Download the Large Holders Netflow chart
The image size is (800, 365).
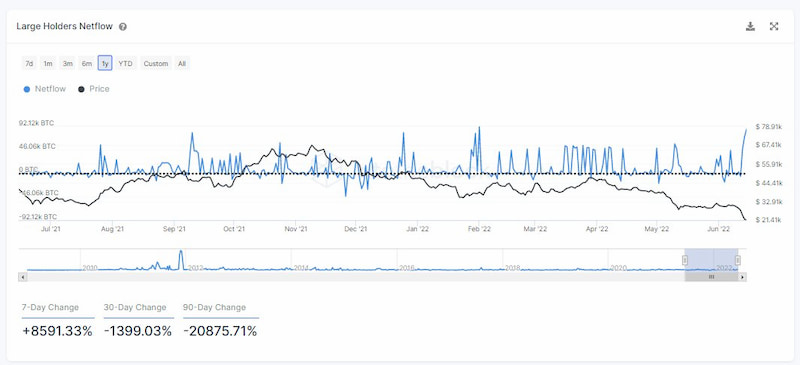[750, 27]
